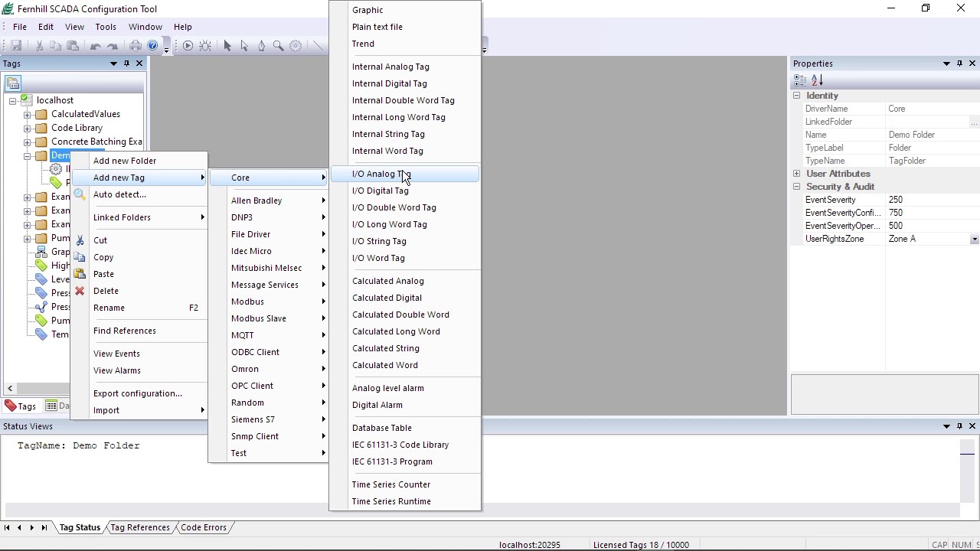Select the Zoom magnifier tool
The height and width of the screenshot is (551, 980).
click(x=279, y=46)
